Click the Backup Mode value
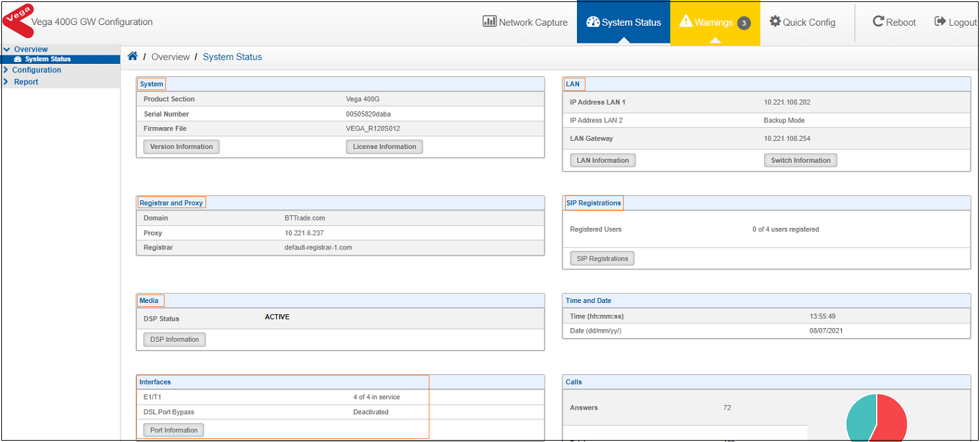Image resolution: width=980 pixels, height=442 pixels. [784, 121]
